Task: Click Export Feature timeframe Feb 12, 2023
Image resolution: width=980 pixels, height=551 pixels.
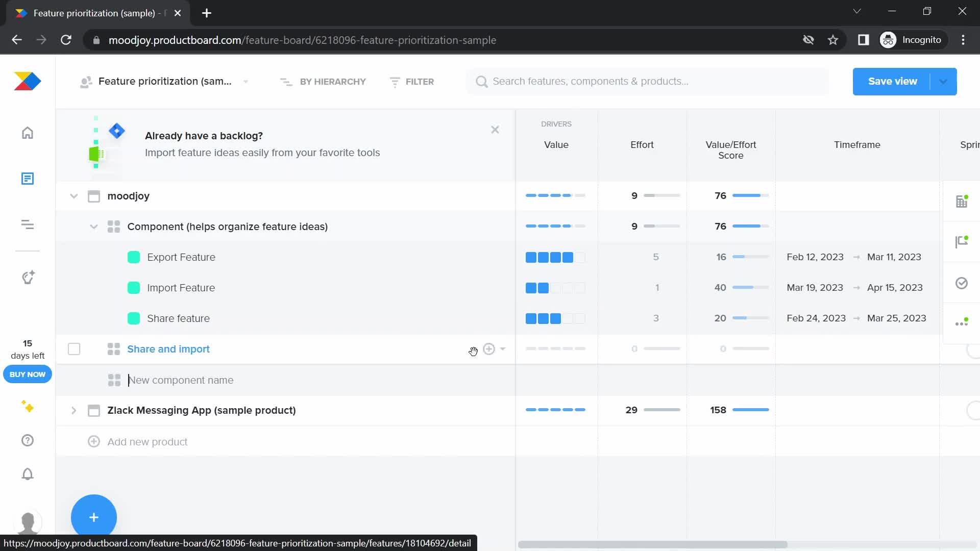Action: [815, 257]
